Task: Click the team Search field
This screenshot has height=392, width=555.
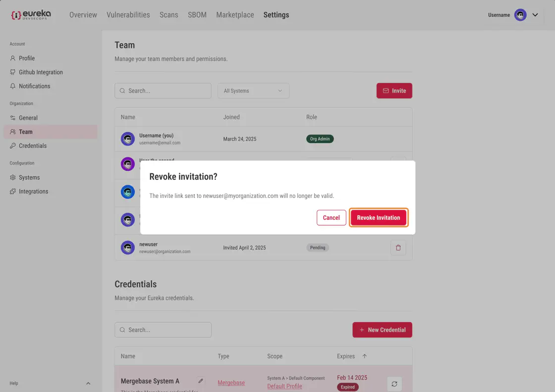Action: pos(163,91)
